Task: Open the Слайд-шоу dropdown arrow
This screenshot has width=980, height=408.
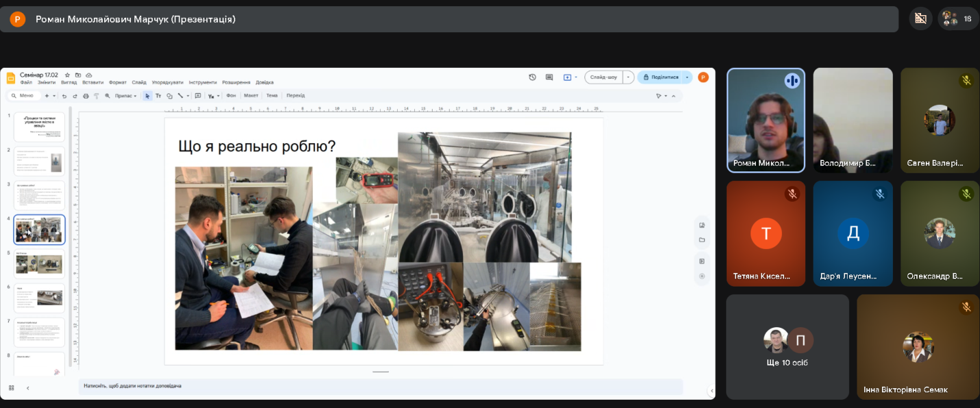Action: pos(628,77)
